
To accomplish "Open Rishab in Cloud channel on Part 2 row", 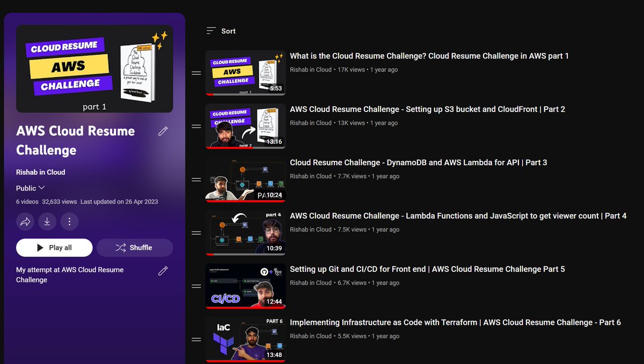I will tap(311, 123).
